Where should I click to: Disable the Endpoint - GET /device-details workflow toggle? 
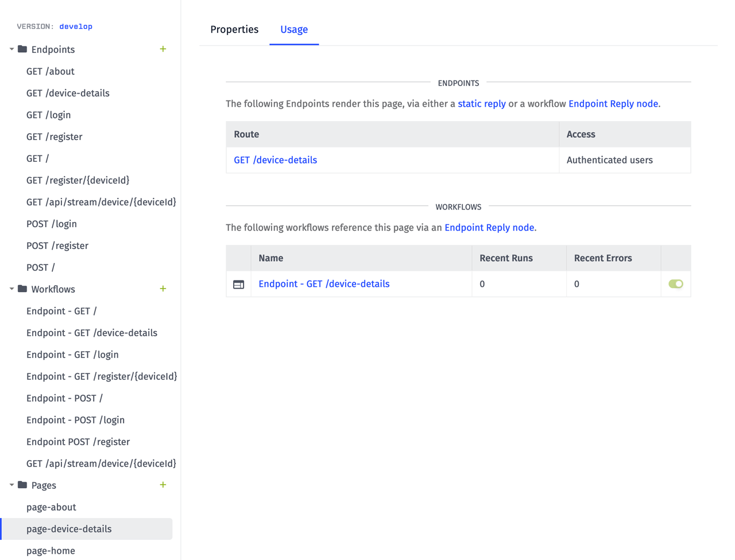(676, 284)
